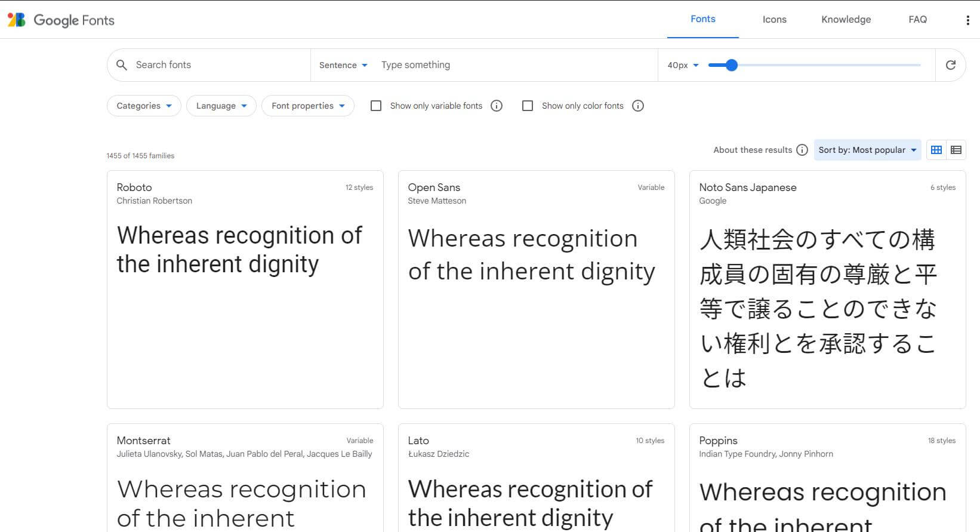Go to the Icons tab
The image size is (980, 532).
[774, 20]
